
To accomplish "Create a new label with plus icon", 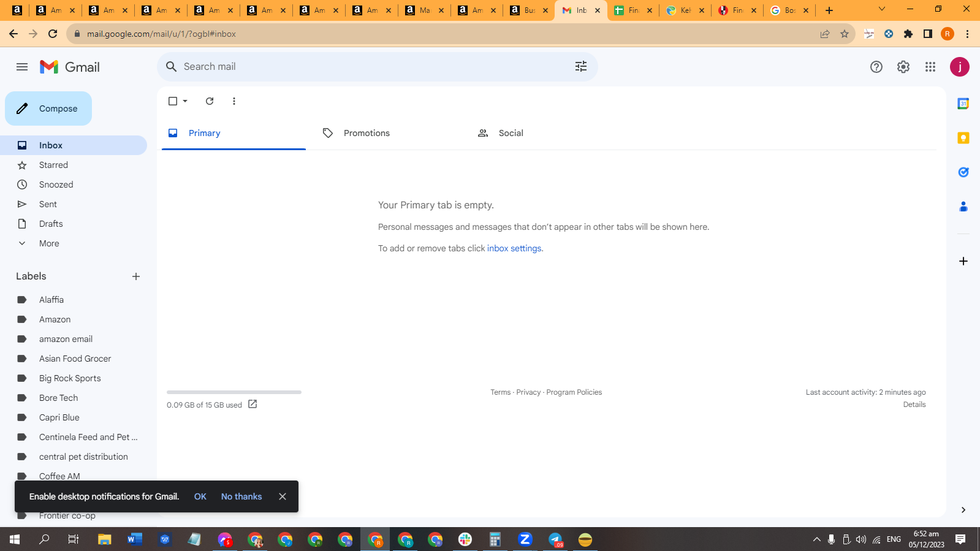I will [136, 276].
